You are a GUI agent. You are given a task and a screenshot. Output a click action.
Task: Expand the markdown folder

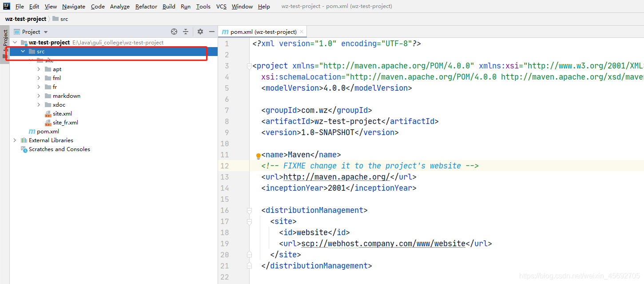click(x=39, y=96)
